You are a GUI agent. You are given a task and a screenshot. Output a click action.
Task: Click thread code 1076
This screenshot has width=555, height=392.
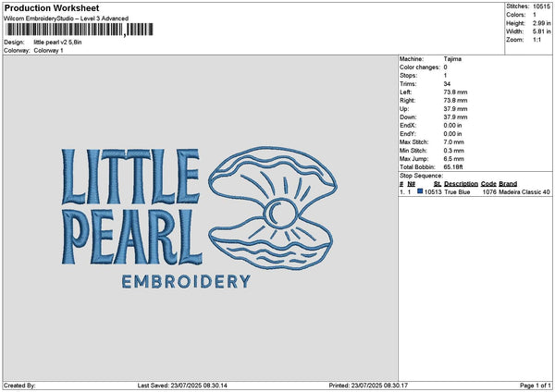pyautogui.click(x=489, y=192)
